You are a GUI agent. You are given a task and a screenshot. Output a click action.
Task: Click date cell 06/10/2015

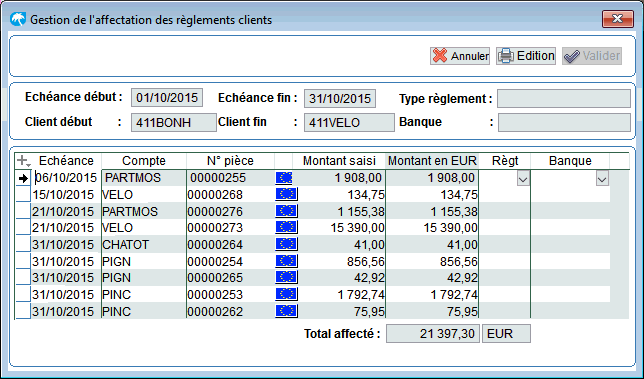point(66,178)
